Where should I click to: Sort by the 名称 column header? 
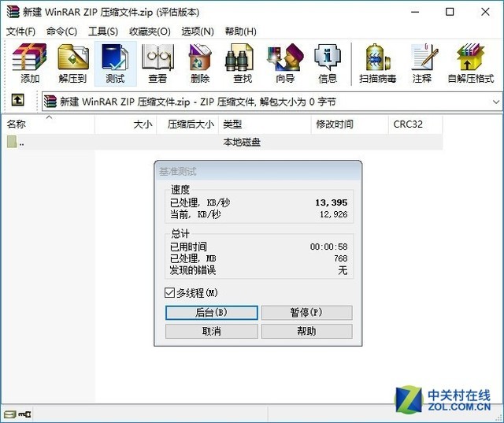pos(48,124)
